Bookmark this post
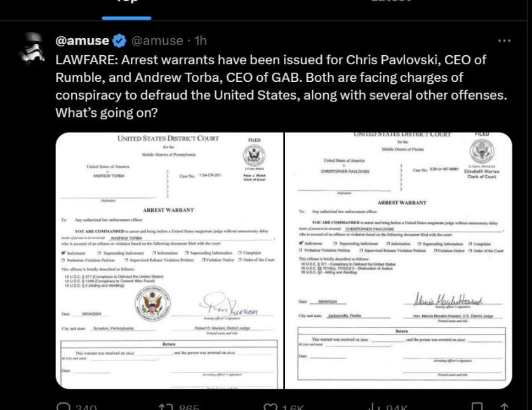The image size is (532, 410). [x=477, y=406]
